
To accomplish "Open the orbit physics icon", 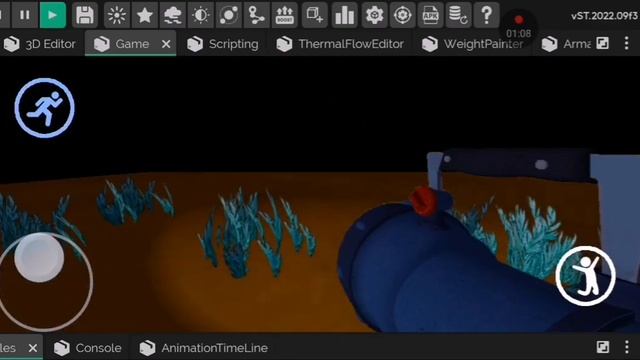I will (229, 15).
